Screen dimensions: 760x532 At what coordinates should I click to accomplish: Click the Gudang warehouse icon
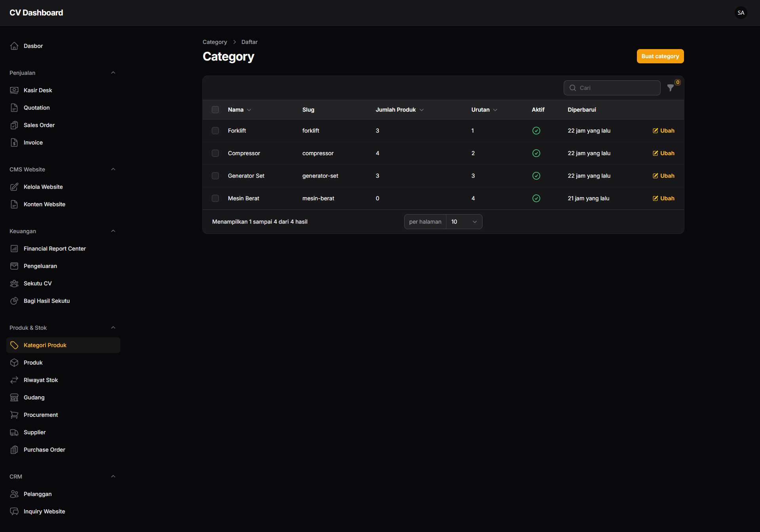[x=14, y=397]
